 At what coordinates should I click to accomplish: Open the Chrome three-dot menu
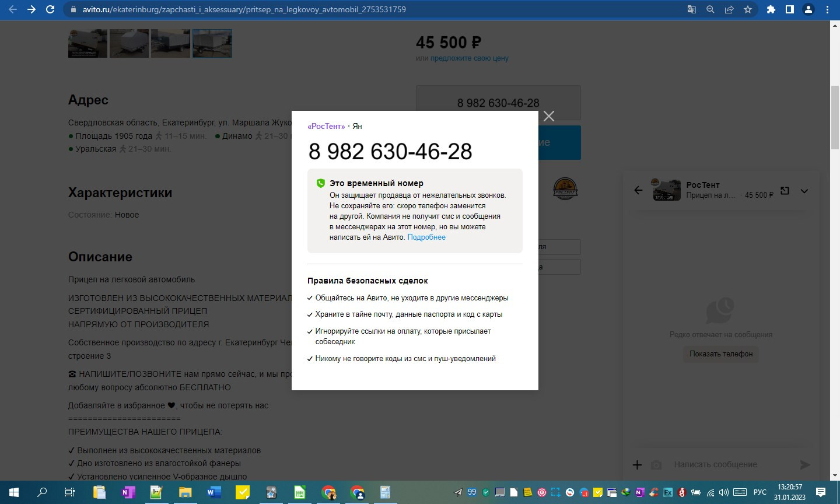(827, 9)
